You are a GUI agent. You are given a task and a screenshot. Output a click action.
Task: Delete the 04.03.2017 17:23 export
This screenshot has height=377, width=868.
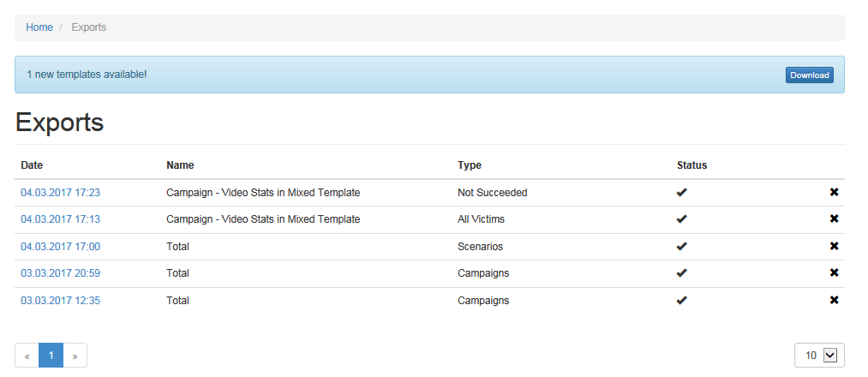[x=834, y=192]
